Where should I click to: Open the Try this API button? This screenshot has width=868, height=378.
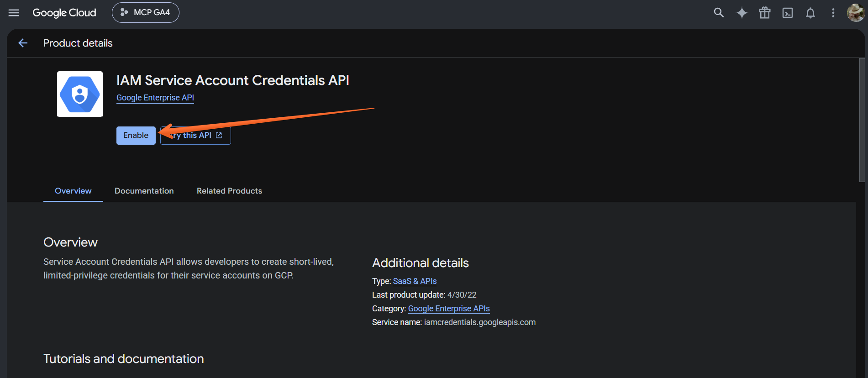195,136
